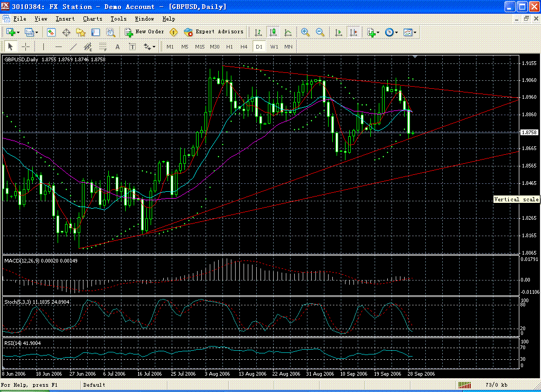Click the zoom in magnifier icon
This screenshot has height=392, width=541.
point(305,32)
